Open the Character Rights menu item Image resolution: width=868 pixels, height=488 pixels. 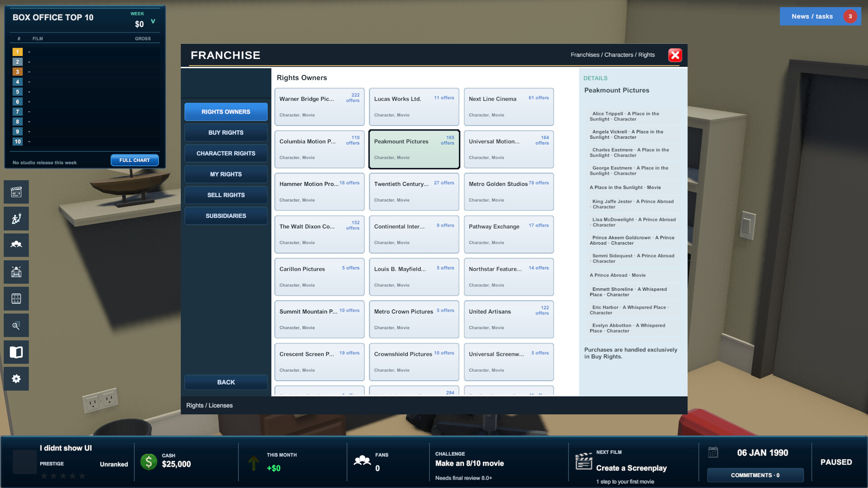tap(226, 153)
